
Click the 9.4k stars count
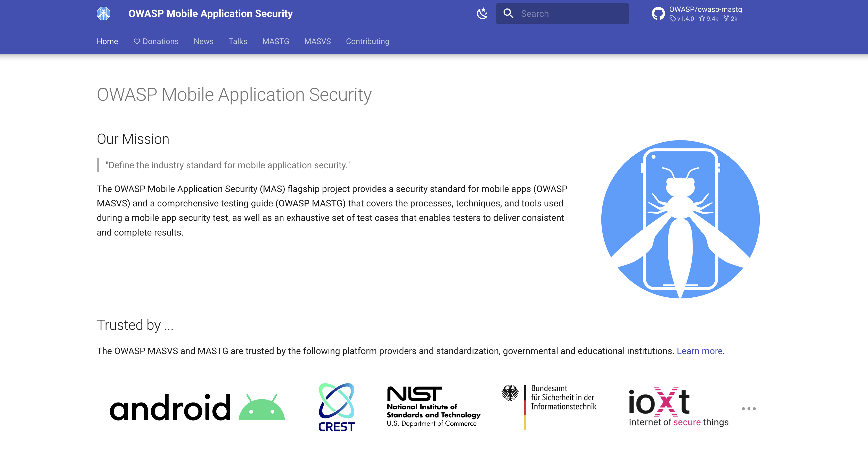(x=709, y=19)
